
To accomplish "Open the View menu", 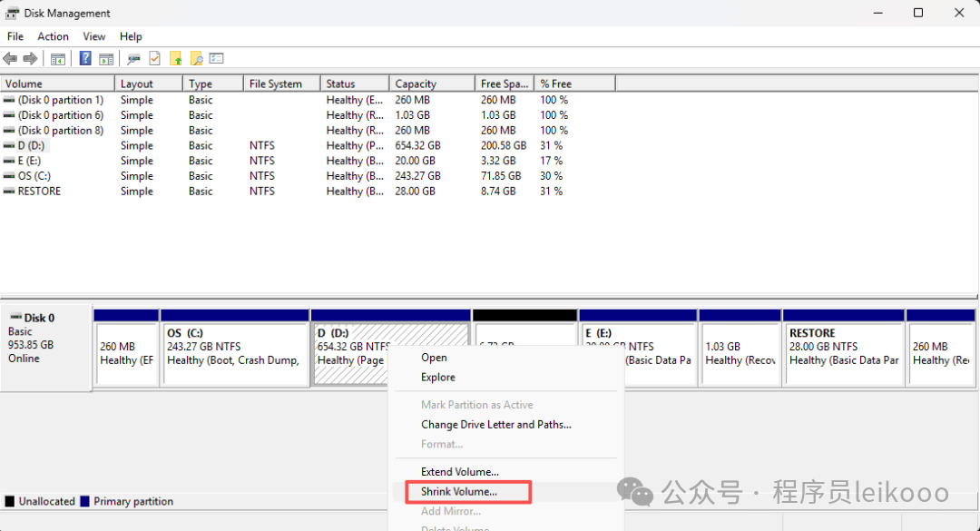I will tap(94, 36).
